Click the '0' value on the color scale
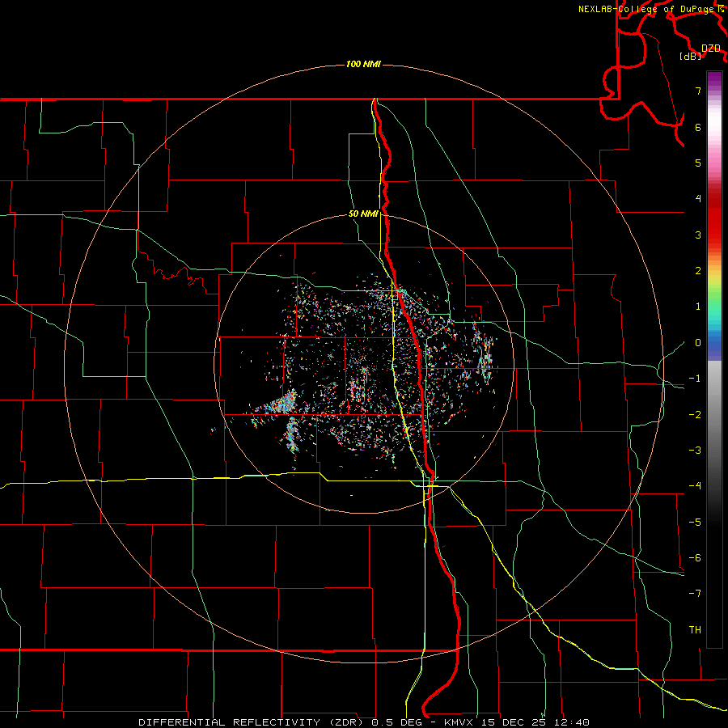The image size is (728, 728). 698,343
